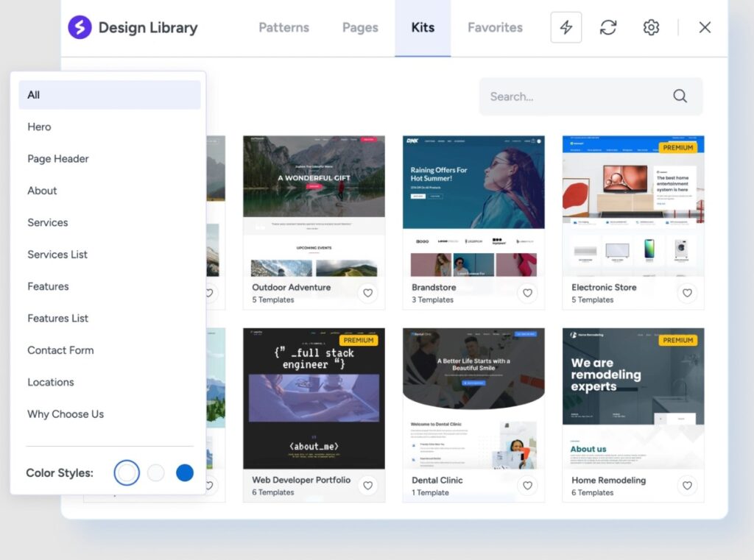This screenshot has width=754, height=560.
Task: Click the Search input field
Action: tap(574, 96)
